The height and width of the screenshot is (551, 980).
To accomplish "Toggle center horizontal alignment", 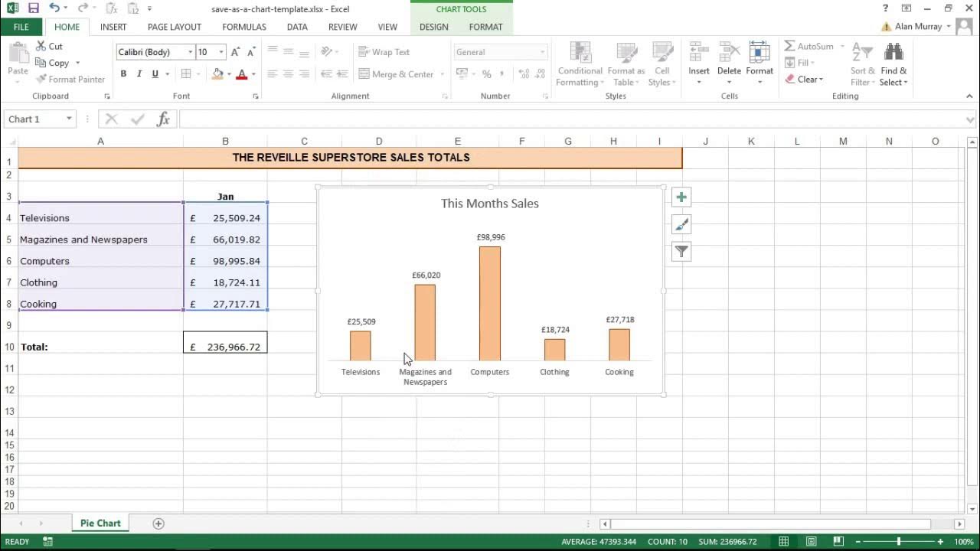I will (288, 74).
